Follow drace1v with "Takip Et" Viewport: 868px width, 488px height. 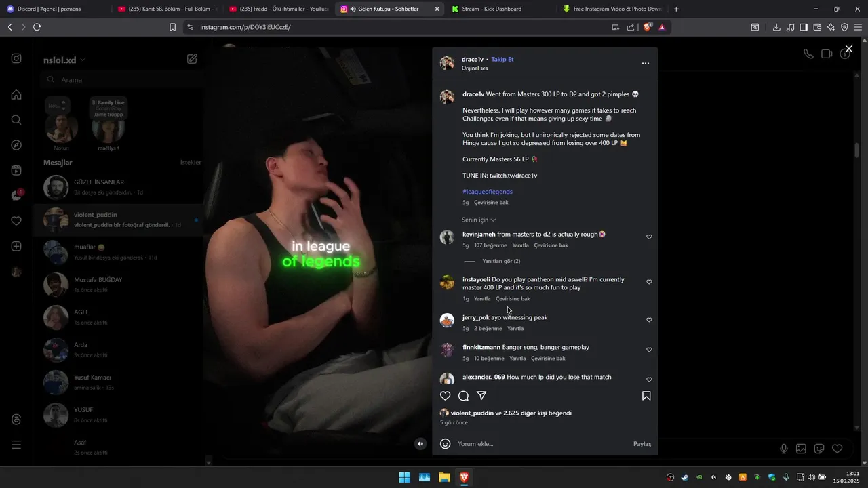click(502, 59)
